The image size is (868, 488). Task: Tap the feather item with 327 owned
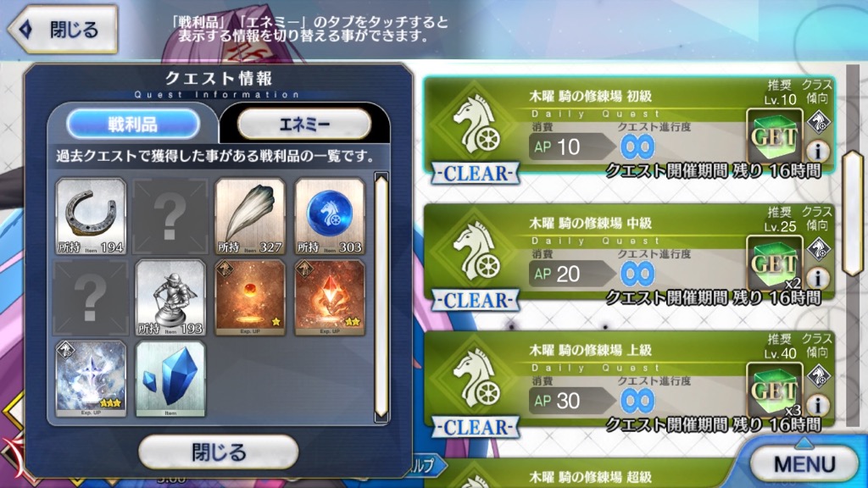[250, 216]
